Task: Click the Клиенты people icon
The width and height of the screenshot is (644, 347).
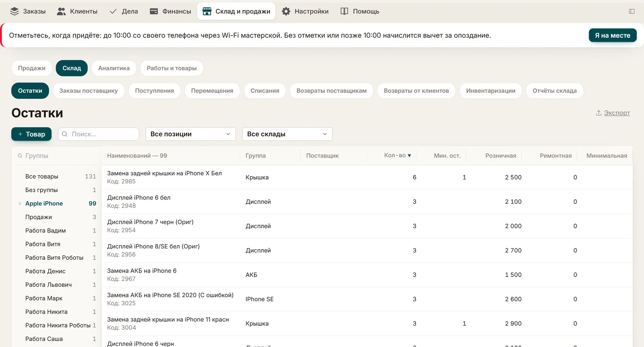Action: [x=61, y=11]
